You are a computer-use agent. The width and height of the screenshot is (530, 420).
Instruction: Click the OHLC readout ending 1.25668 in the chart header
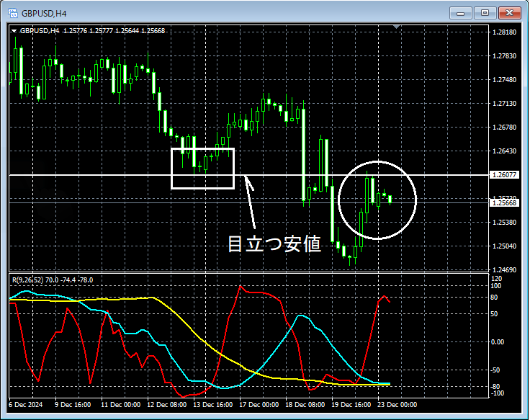114,31
